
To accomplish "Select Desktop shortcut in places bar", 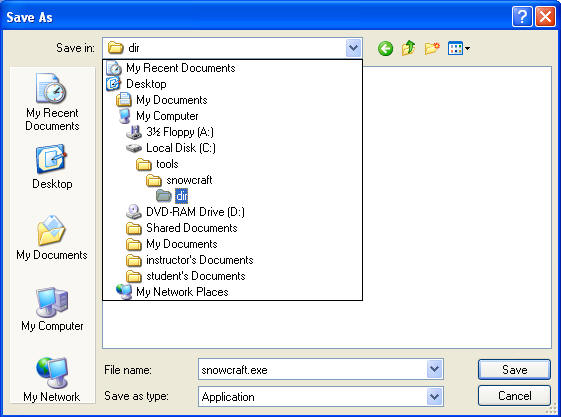I will (52, 167).
